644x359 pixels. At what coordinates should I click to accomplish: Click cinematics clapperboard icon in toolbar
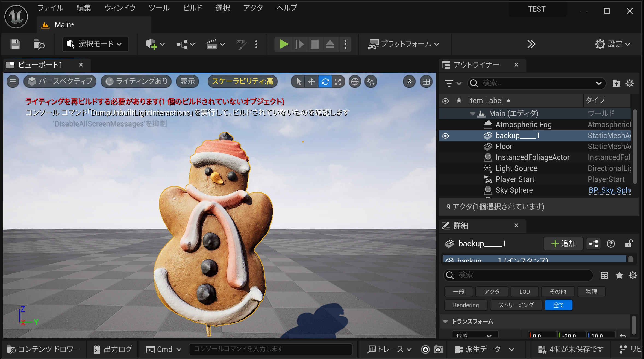click(x=212, y=44)
